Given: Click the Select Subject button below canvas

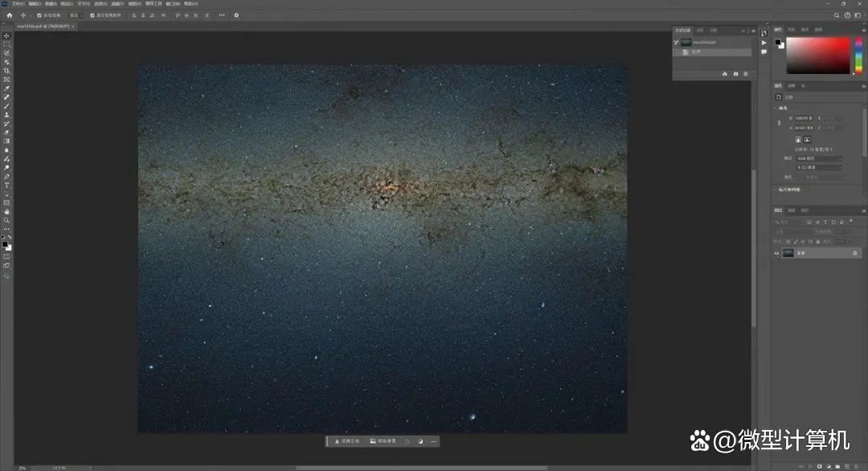Looking at the screenshot, I should [x=348, y=441].
